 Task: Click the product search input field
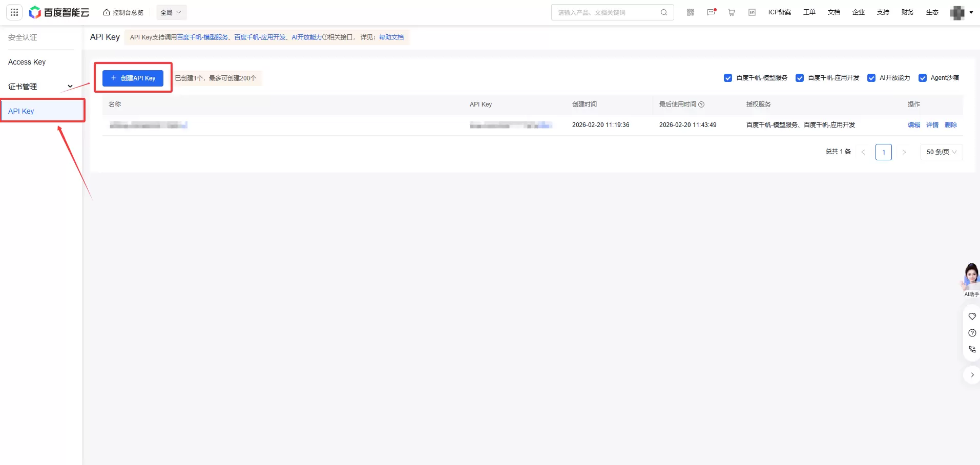[607, 12]
